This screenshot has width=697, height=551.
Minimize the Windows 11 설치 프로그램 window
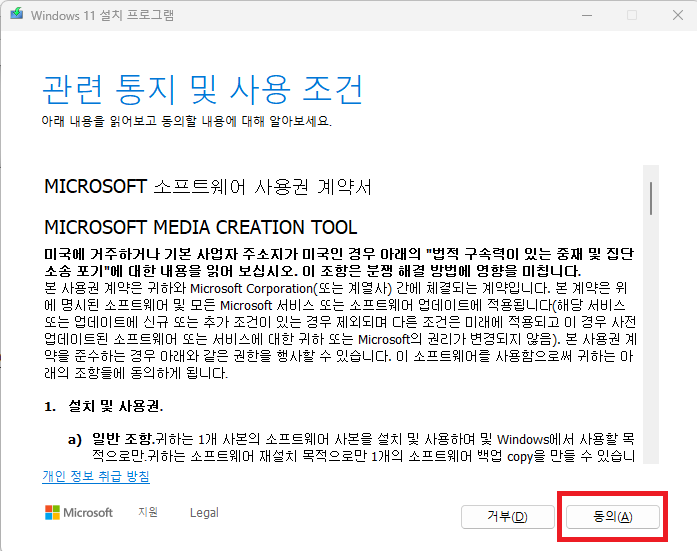coord(585,16)
